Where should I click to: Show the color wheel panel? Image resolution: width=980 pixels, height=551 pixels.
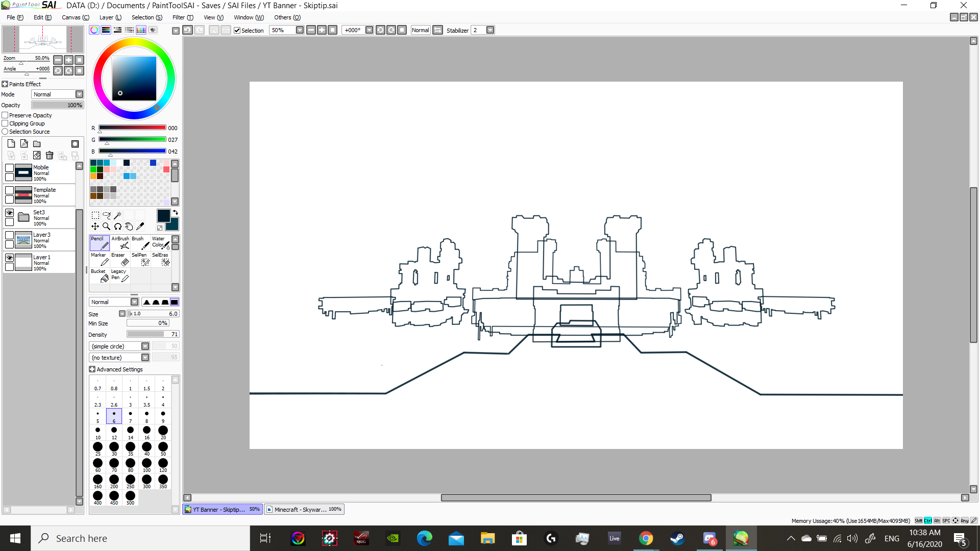(94, 30)
